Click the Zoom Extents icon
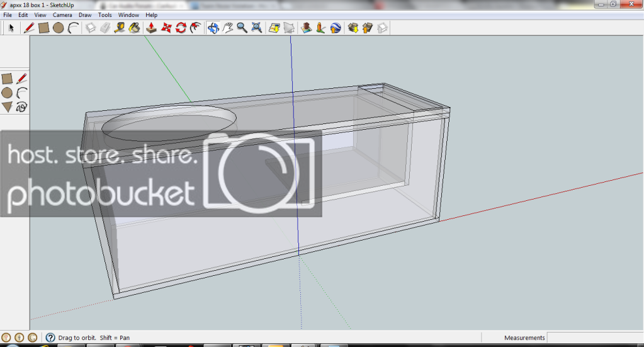The image size is (644, 347). coord(257,28)
